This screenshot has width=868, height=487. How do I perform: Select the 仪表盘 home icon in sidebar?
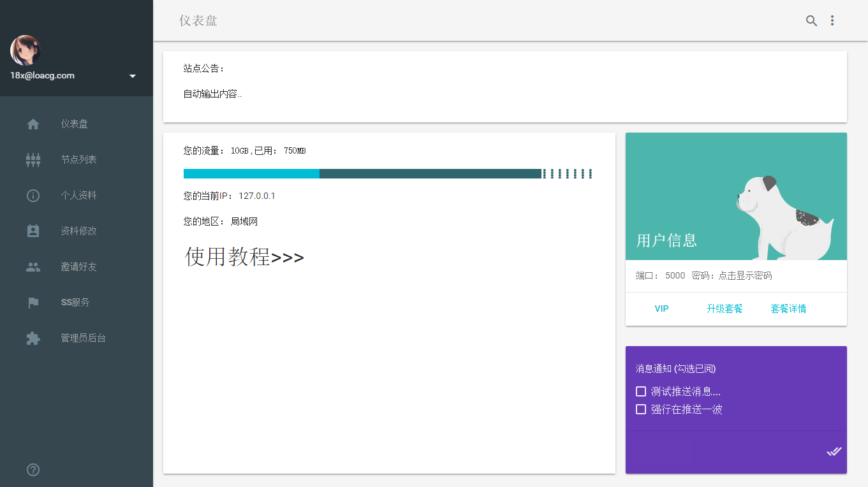tap(33, 124)
